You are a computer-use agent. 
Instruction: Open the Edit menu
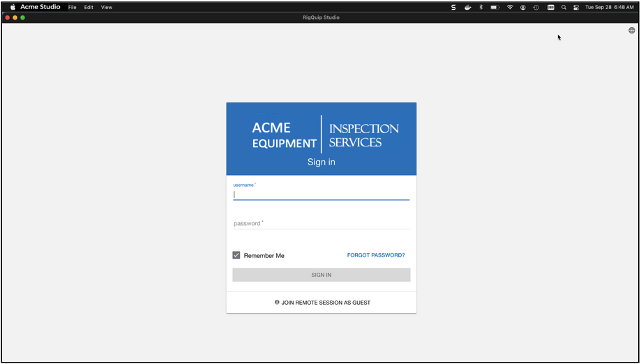pyautogui.click(x=89, y=8)
